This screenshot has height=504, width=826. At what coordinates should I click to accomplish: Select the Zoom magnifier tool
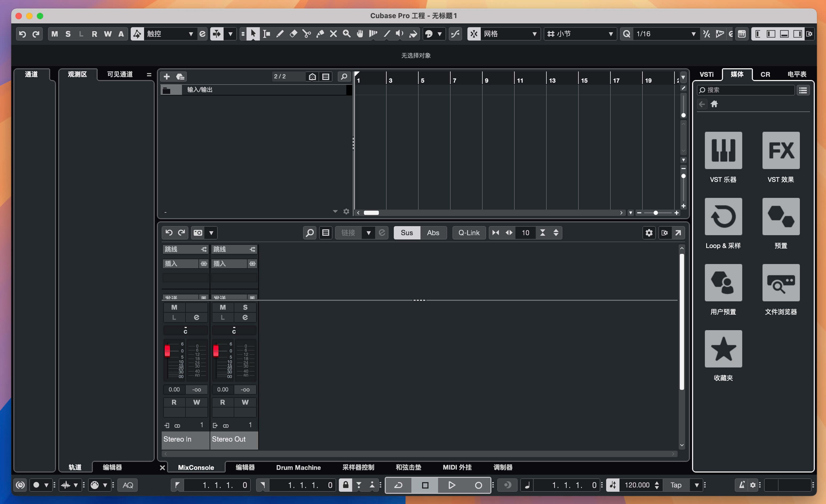tap(347, 34)
